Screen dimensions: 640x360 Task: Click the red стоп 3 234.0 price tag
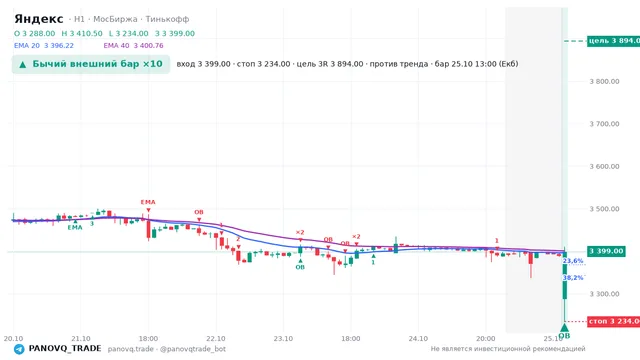[x=613, y=321]
